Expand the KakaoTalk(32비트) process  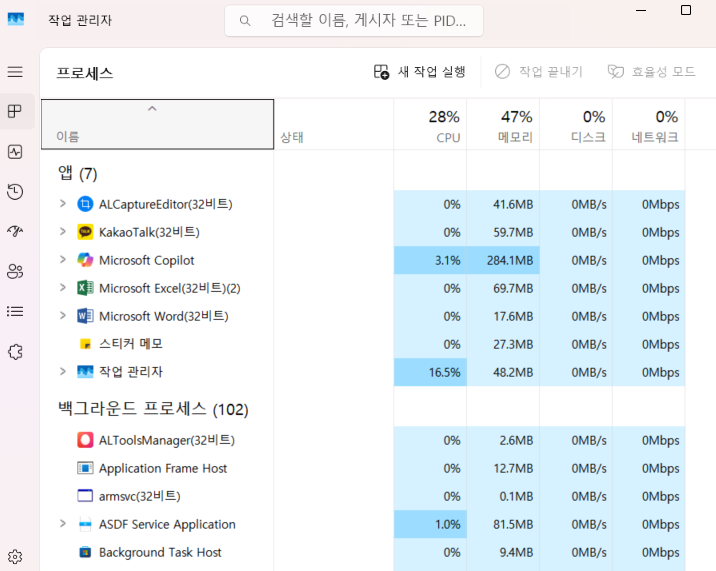coord(63,232)
